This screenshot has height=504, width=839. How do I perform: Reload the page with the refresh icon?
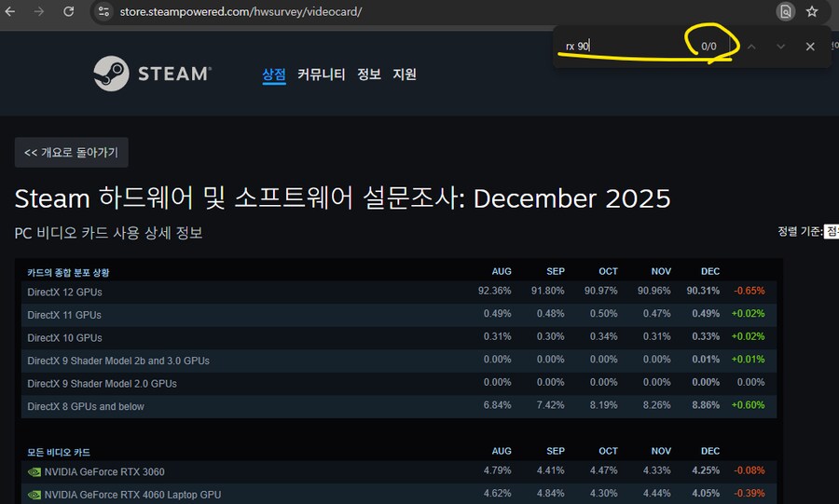[x=68, y=11]
